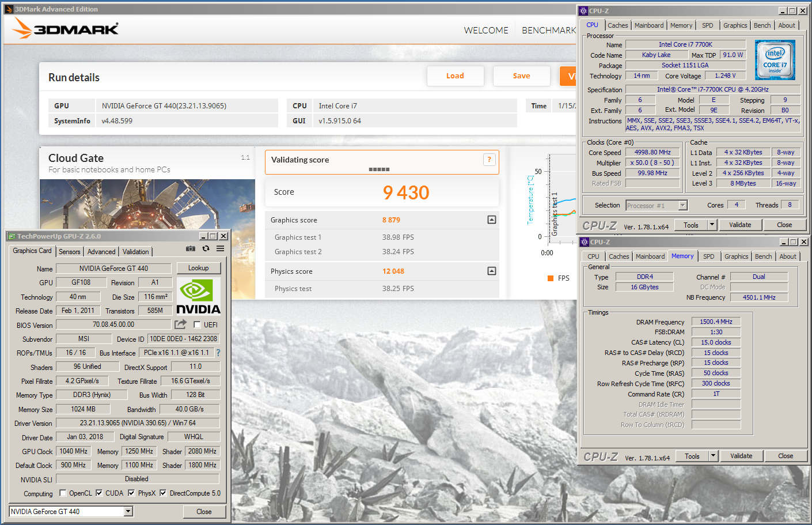Screen dimensions: 812x525
Task: Click the Intel Core i7 badge in CPU-Z
Action: pos(775,60)
